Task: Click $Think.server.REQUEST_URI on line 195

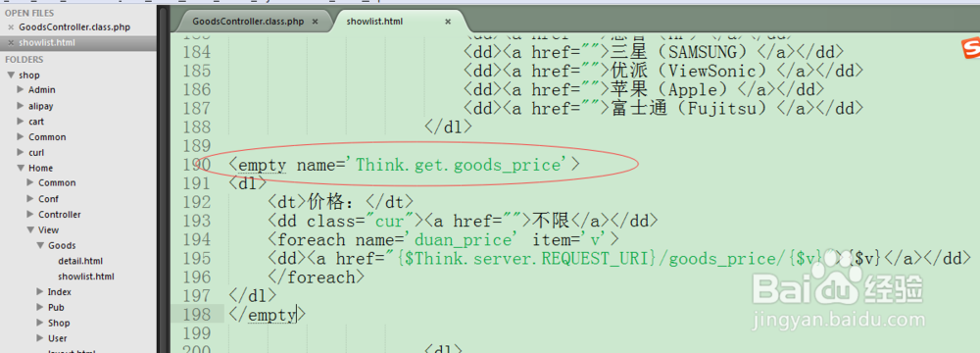Action: 527,259
